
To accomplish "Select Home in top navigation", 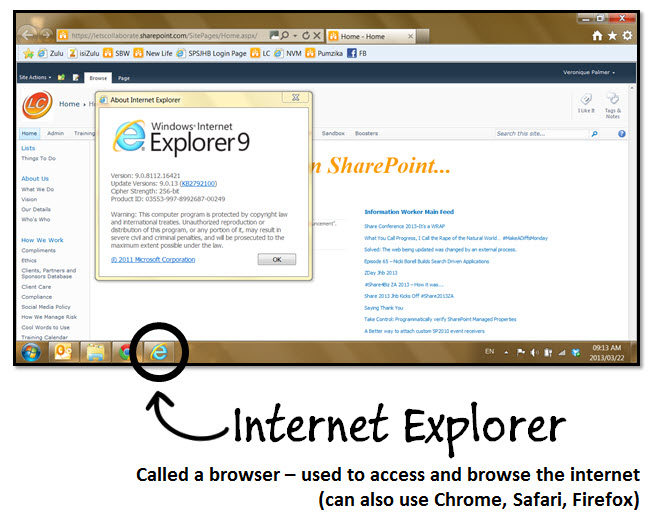I will [x=29, y=133].
